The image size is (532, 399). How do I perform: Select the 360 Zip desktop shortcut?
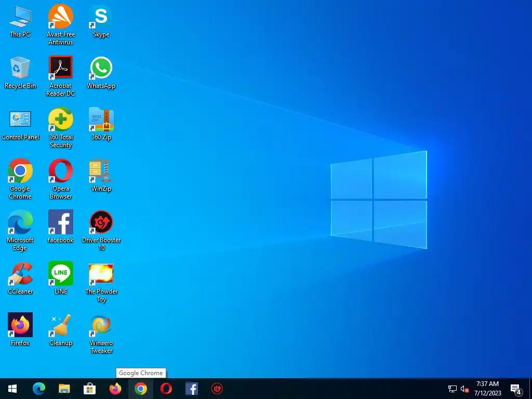pos(101,124)
